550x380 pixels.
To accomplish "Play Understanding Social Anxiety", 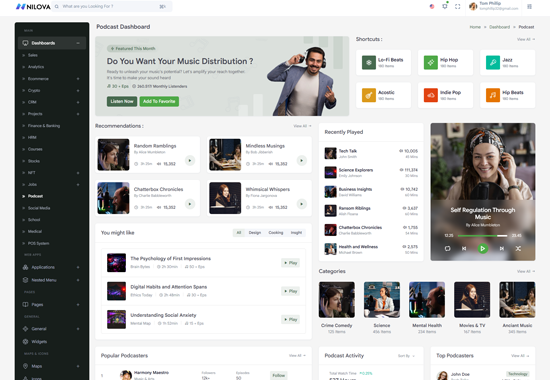I will coord(290,319).
